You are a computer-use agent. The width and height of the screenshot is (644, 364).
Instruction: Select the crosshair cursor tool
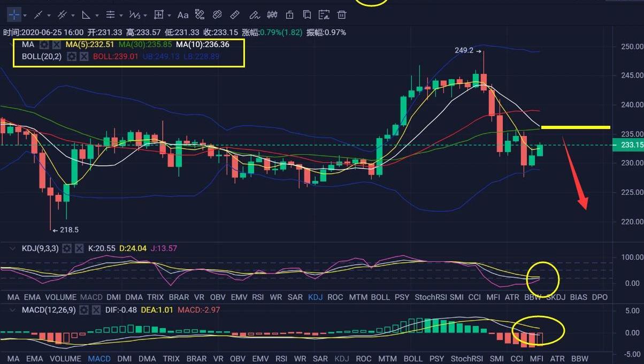pyautogui.click(x=13, y=14)
